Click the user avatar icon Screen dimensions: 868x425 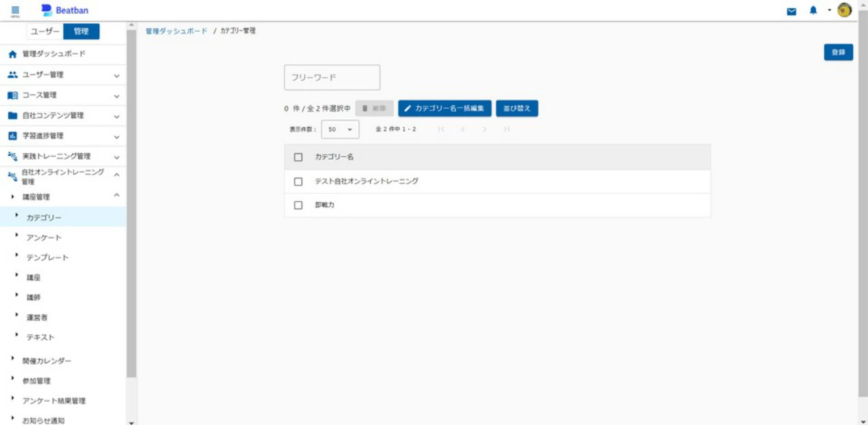(844, 10)
